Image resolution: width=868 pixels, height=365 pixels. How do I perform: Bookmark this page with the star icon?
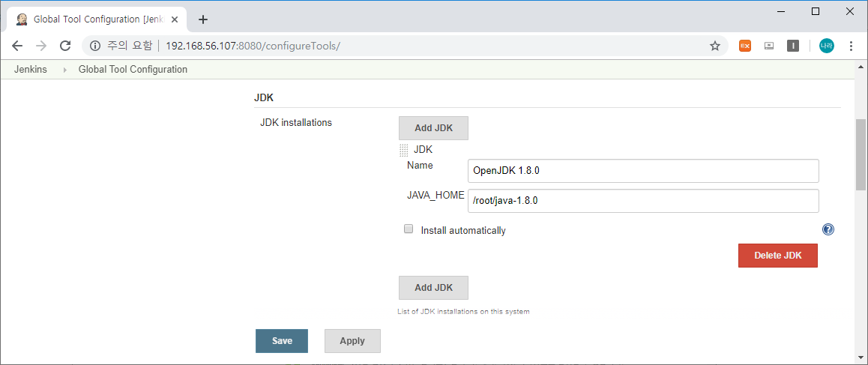pyautogui.click(x=714, y=46)
